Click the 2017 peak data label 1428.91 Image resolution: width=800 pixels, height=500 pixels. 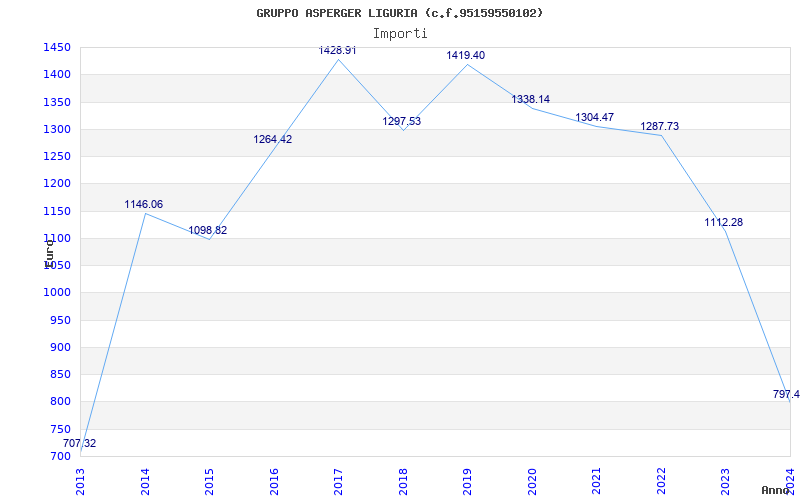click(x=337, y=50)
